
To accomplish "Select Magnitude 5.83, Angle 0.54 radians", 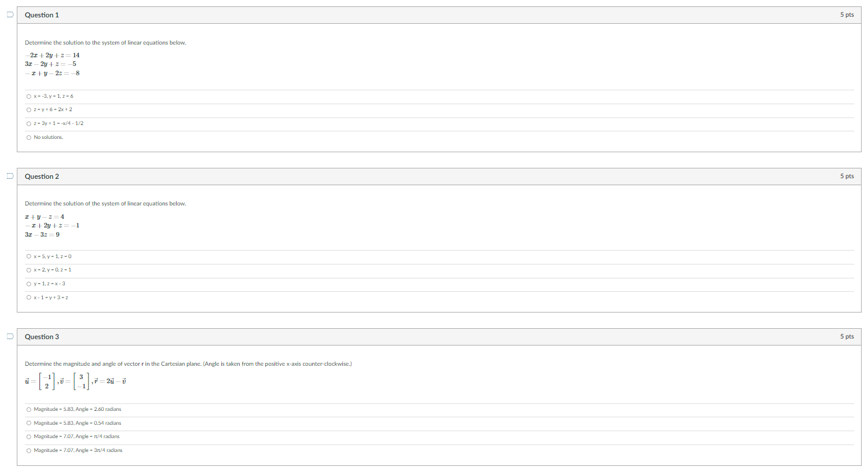I will [x=29, y=423].
